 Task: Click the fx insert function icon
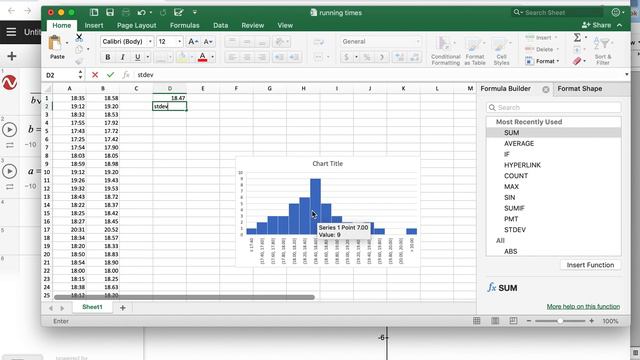click(126, 75)
